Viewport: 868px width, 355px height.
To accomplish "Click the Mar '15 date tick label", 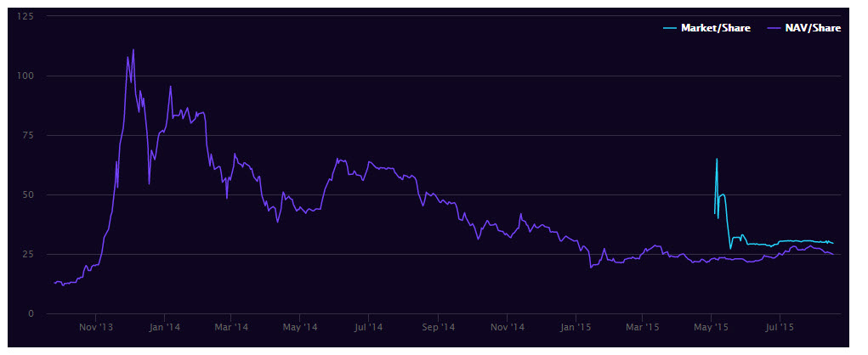I will (642, 327).
